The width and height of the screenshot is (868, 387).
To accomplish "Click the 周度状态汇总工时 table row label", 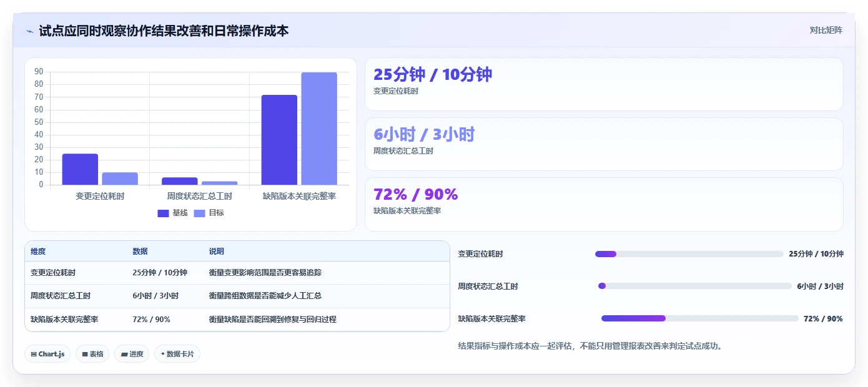I will [x=61, y=296].
